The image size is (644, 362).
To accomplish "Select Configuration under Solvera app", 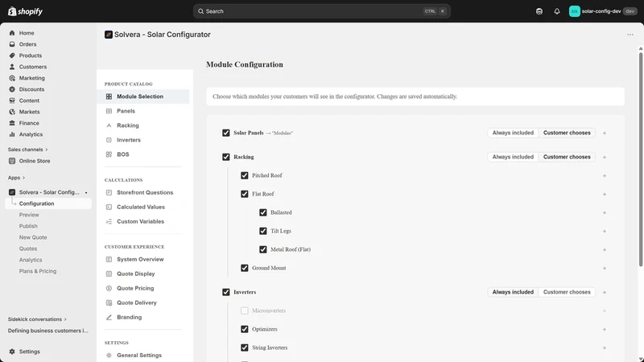I will tap(48, 204).
